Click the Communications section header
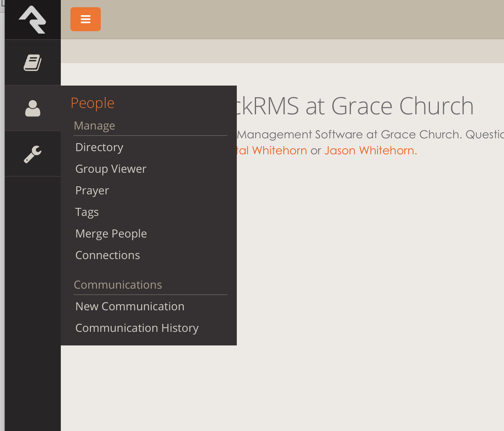 point(118,285)
